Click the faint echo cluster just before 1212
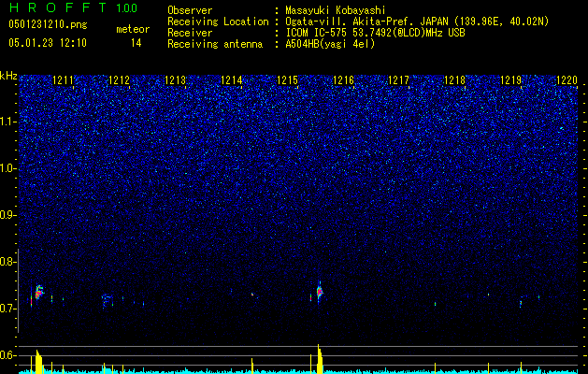Image resolution: width=588 pixels, height=374 pixels. pyautogui.click(x=107, y=300)
